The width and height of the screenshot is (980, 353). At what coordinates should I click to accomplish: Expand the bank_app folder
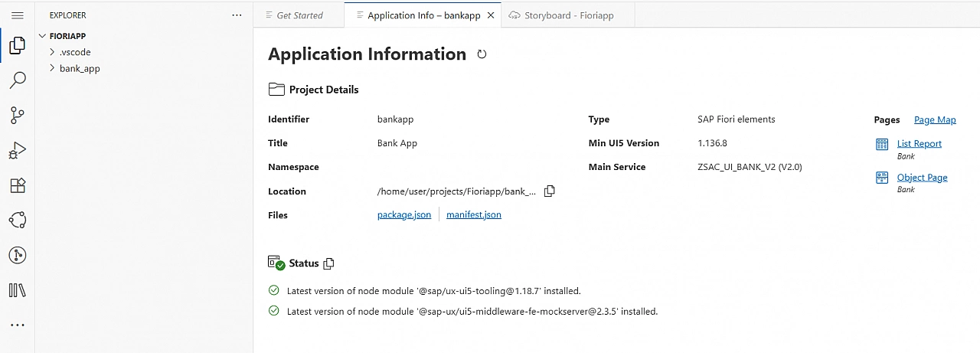click(80, 68)
